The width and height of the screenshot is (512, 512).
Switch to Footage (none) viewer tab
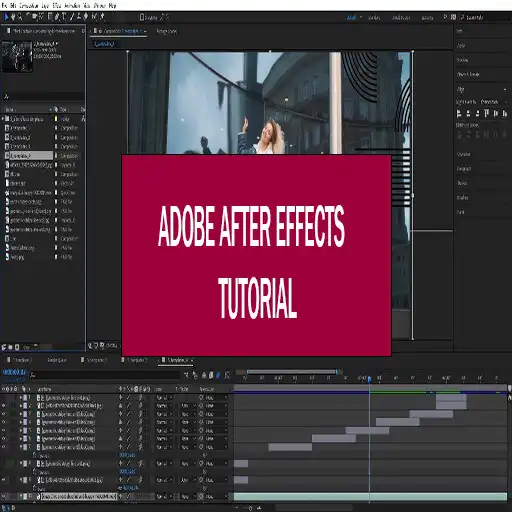pyautogui.click(x=167, y=31)
